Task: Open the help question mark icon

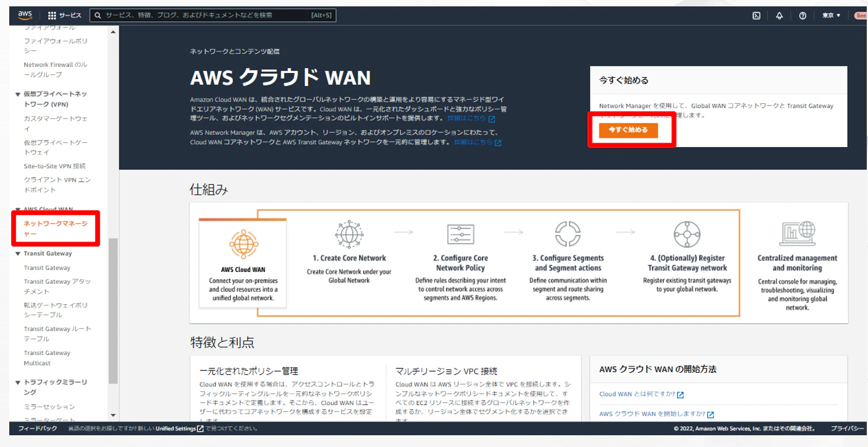Action: tap(803, 15)
